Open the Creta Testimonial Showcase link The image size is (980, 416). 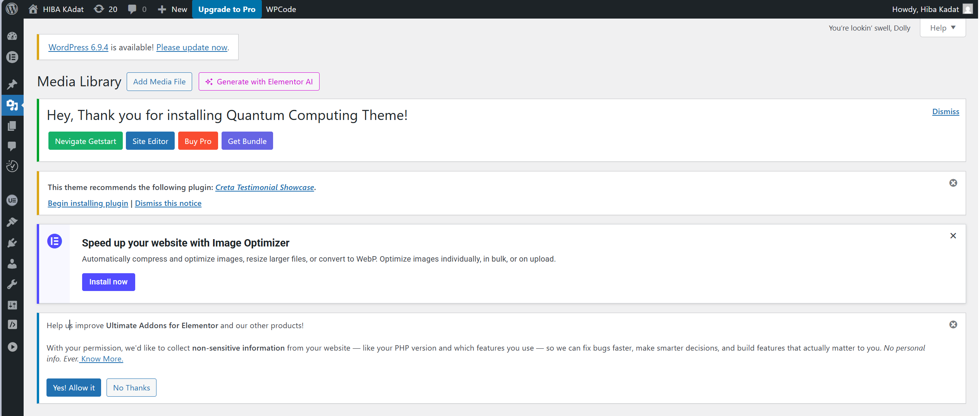[265, 187]
